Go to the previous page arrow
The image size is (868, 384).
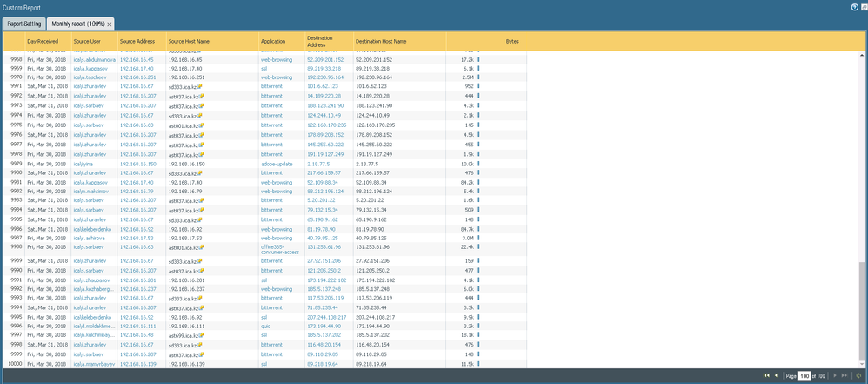[776, 375]
